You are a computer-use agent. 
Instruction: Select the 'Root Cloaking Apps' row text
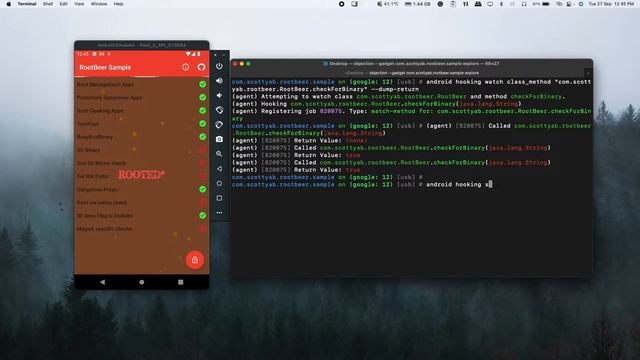(100, 111)
